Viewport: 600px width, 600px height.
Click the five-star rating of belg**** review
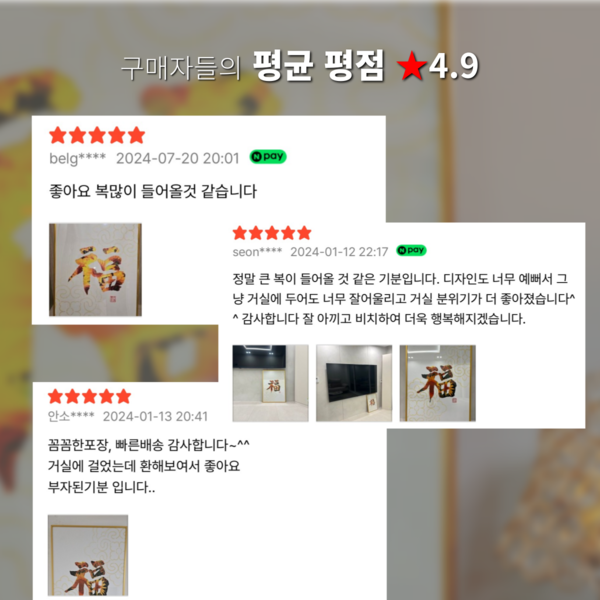pyautogui.click(x=97, y=135)
